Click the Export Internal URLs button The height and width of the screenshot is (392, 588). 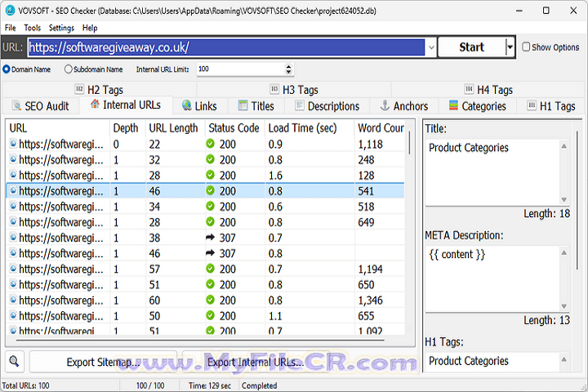(256, 362)
